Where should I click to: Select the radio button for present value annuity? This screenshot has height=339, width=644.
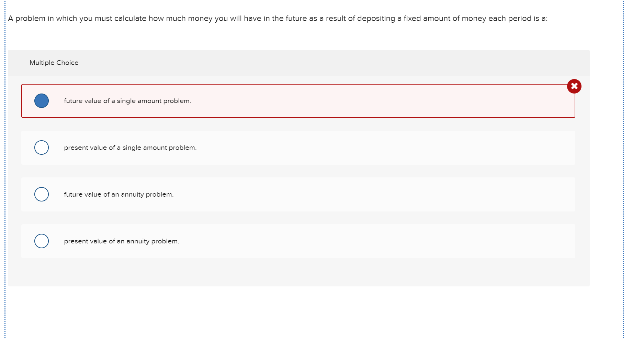[41, 241]
